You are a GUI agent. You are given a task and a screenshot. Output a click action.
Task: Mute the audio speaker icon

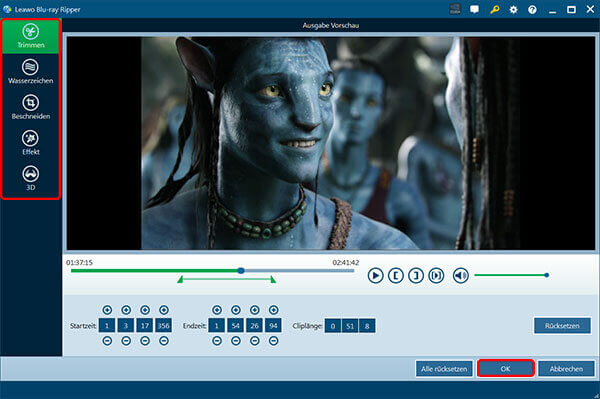click(x=461, y=275)
